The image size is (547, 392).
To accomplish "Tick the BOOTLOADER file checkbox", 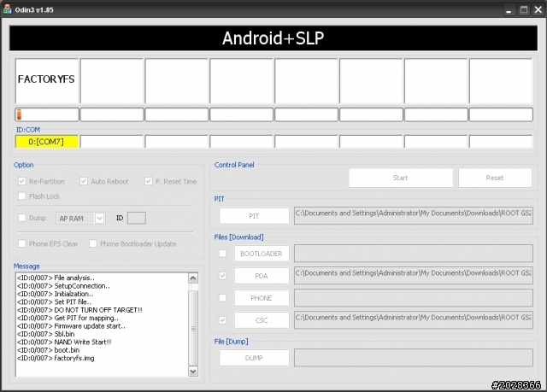I will coord(222,254).
